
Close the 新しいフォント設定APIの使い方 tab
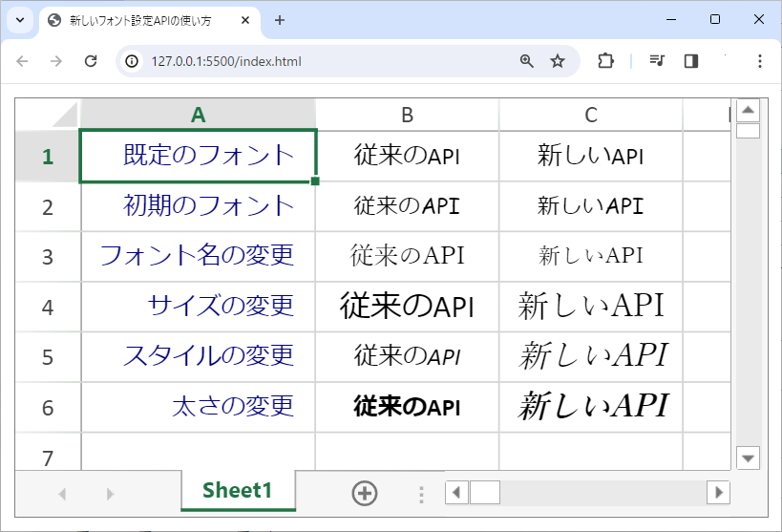244,20
